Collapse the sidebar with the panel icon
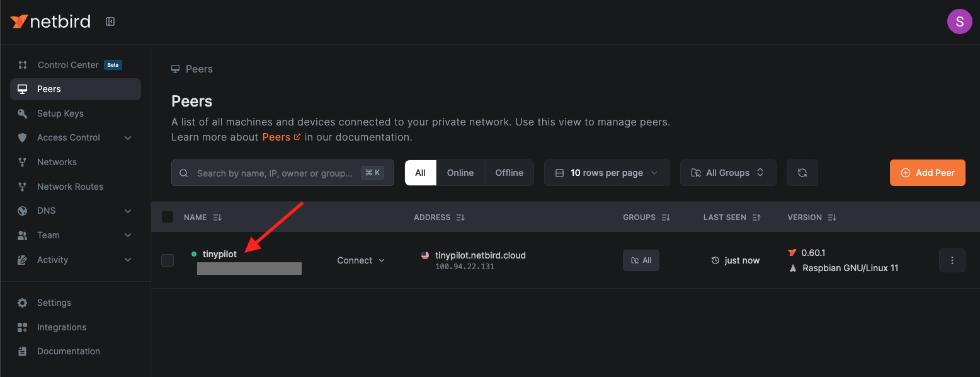The height and width of the screenshot is (377, 980). coord(110,21)
